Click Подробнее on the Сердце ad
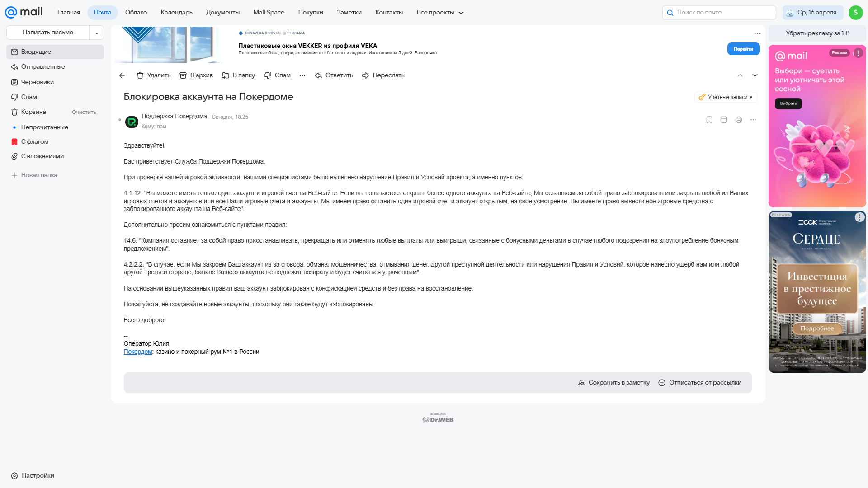The image size is (868, 488). click(x=817, y=328)
